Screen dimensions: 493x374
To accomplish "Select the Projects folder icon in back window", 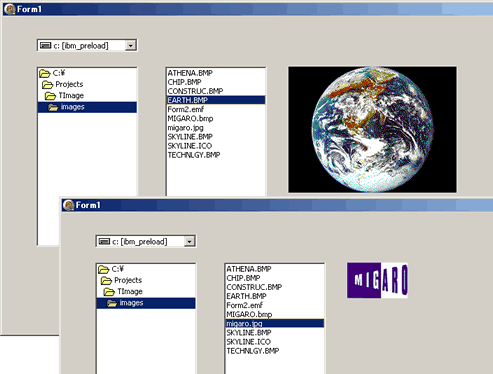I will click(48, 84).
